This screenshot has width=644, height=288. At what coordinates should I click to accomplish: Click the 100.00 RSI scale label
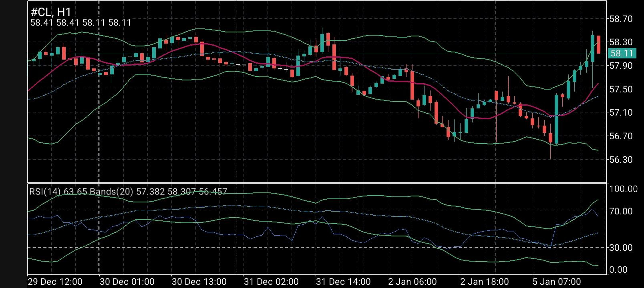pos(623,189)
